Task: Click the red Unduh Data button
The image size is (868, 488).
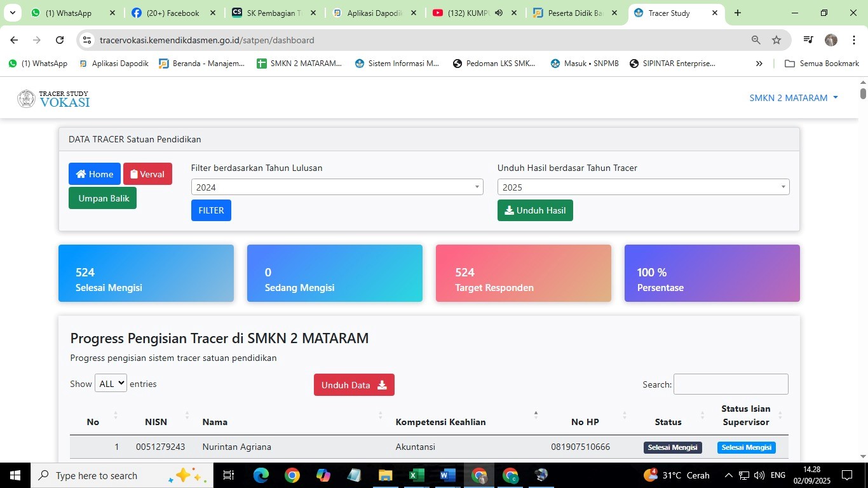Action: [354, 385]
